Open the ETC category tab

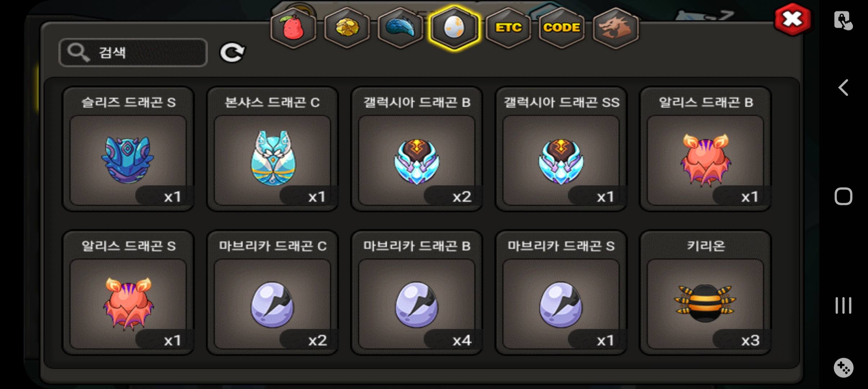pos(508,28)
